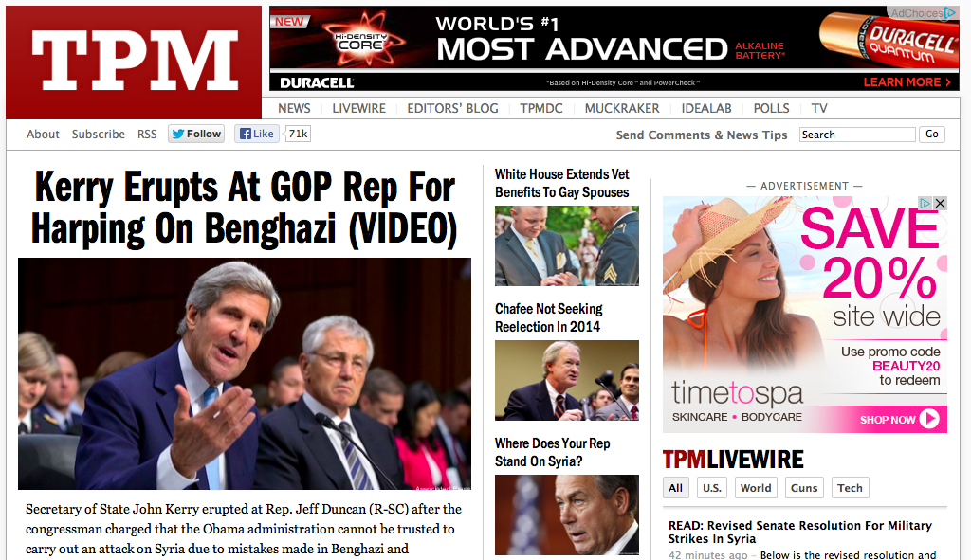The width and height of the screenshot is (971, 560).
Task: Click the Twitter Follow button
Action: (195, 134)
